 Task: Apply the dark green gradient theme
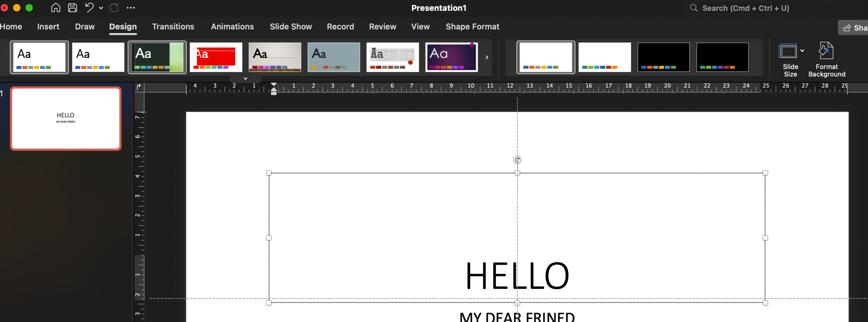click(157, 57)
